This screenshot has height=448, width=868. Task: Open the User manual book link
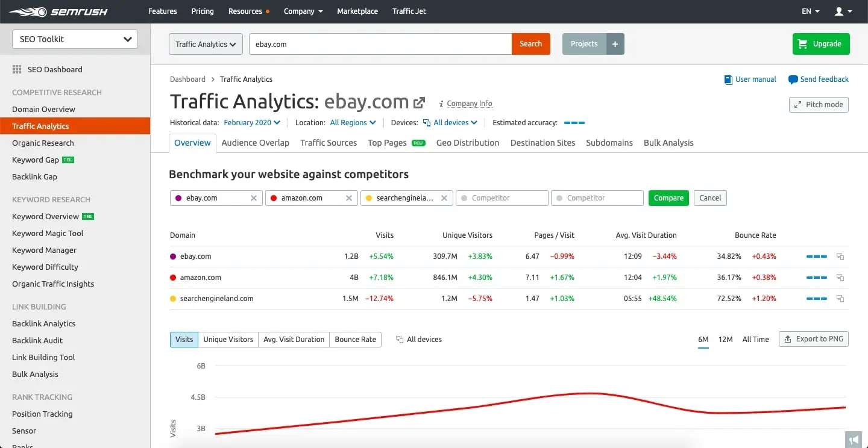750,79
